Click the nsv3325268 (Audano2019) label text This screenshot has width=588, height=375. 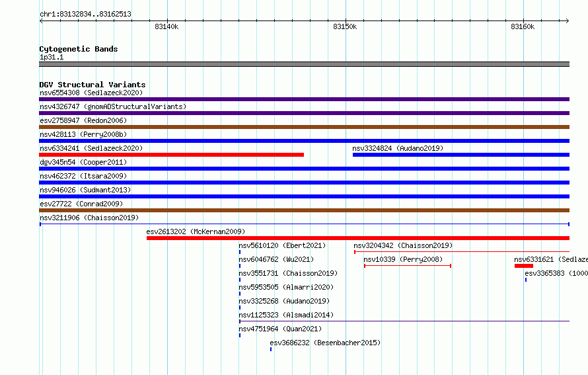point(284,301)
